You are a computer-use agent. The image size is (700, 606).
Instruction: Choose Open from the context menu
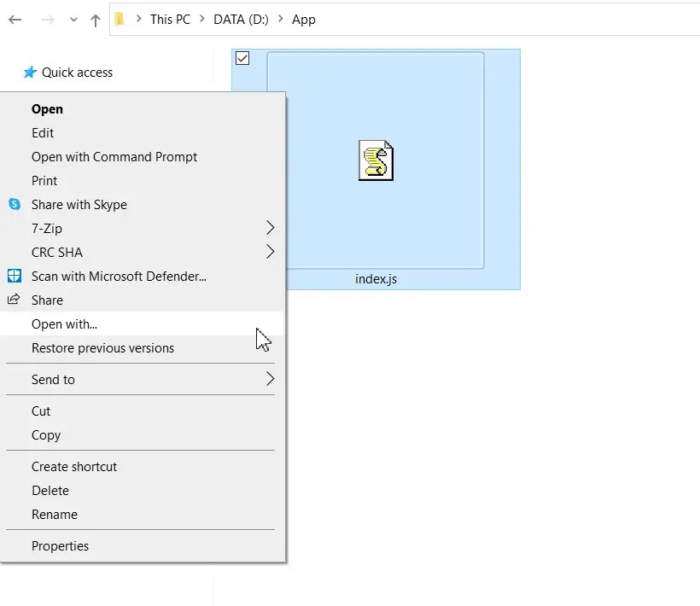tap(47, 109)
